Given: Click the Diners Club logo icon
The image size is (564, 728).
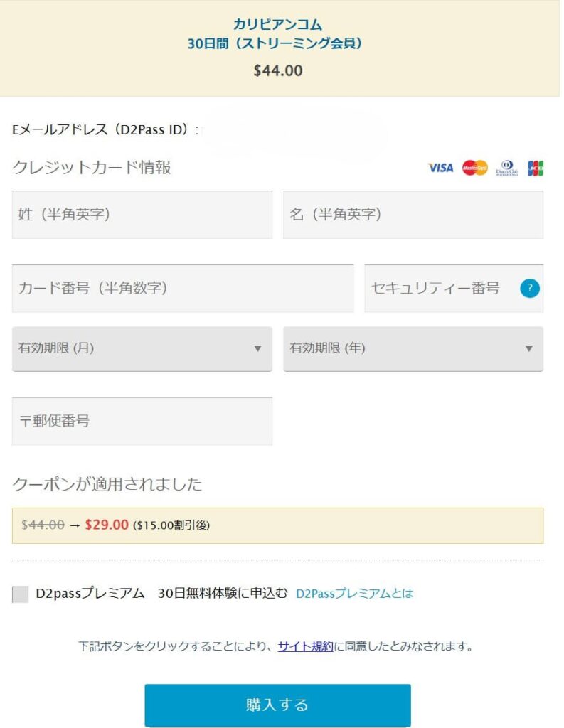Looking at the screenshot, I should (x=507, y=168).
